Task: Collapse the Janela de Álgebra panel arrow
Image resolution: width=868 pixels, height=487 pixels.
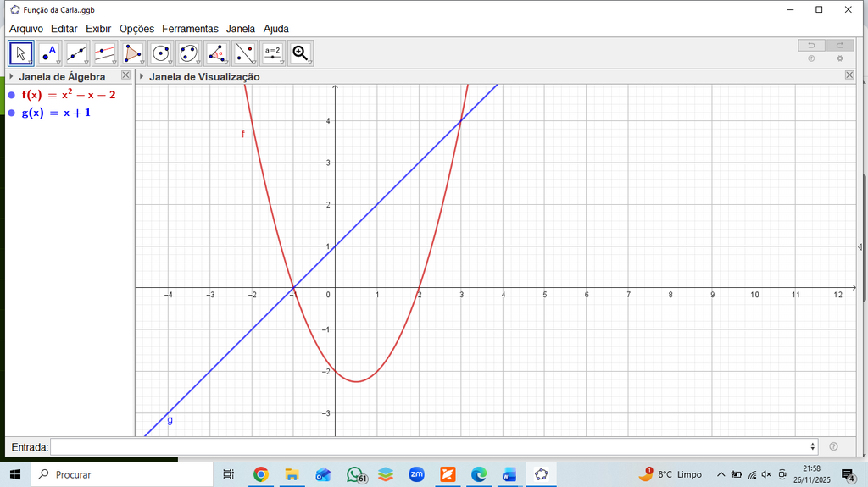Action: click(x=11, y=76)
